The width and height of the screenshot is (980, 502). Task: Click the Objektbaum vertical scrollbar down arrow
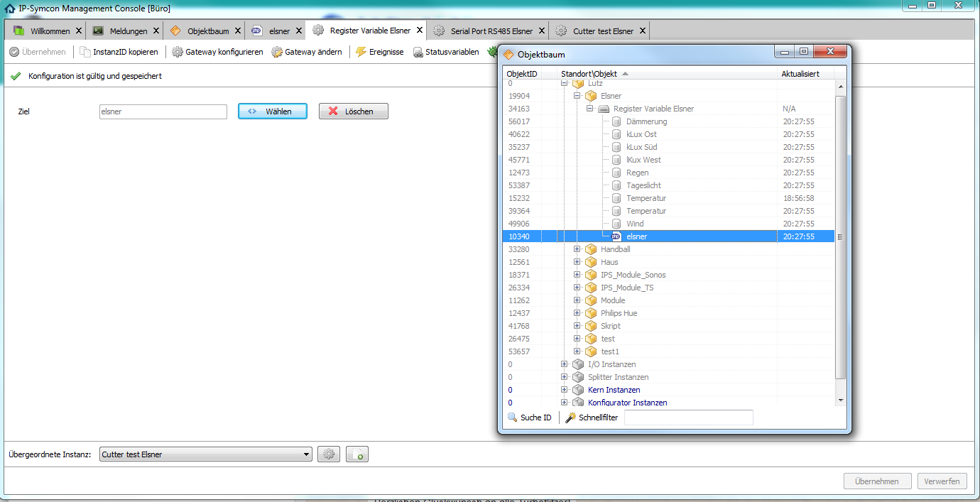click(841, 400)
